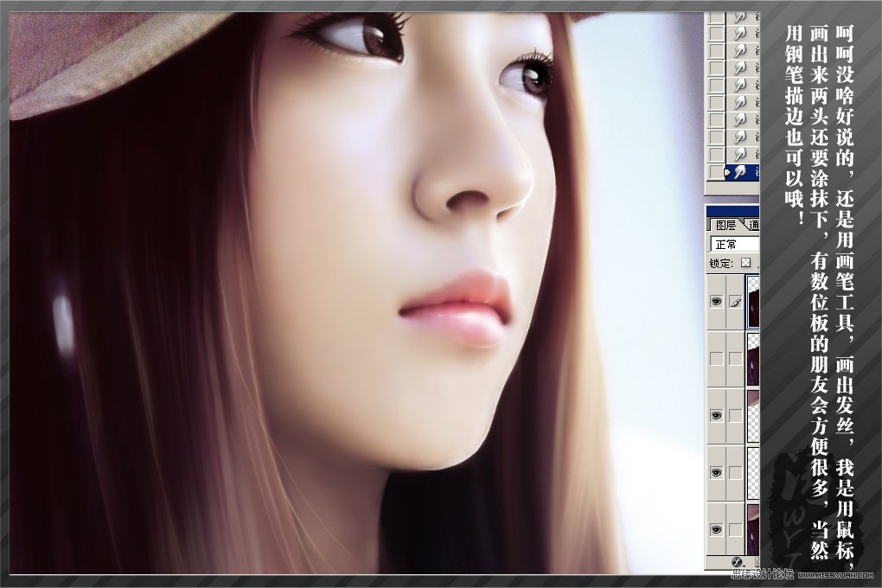Select the top layer thumbnail in Layers panel
882x588 pixels.
click(753, 299)
